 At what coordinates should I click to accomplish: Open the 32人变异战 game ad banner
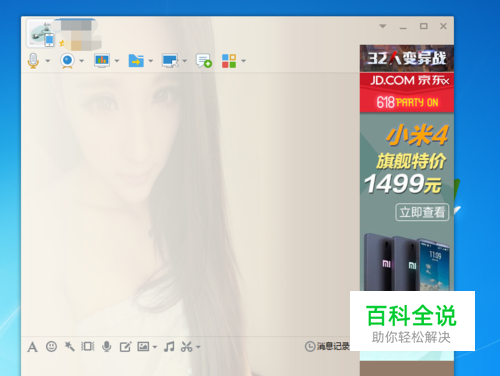407,59
